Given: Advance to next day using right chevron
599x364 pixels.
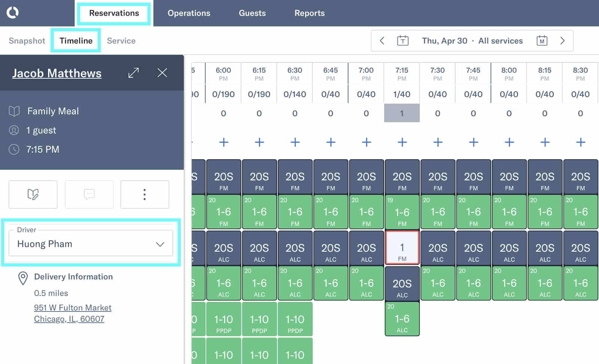Looking at the screenshot, I should pos(562,40).
